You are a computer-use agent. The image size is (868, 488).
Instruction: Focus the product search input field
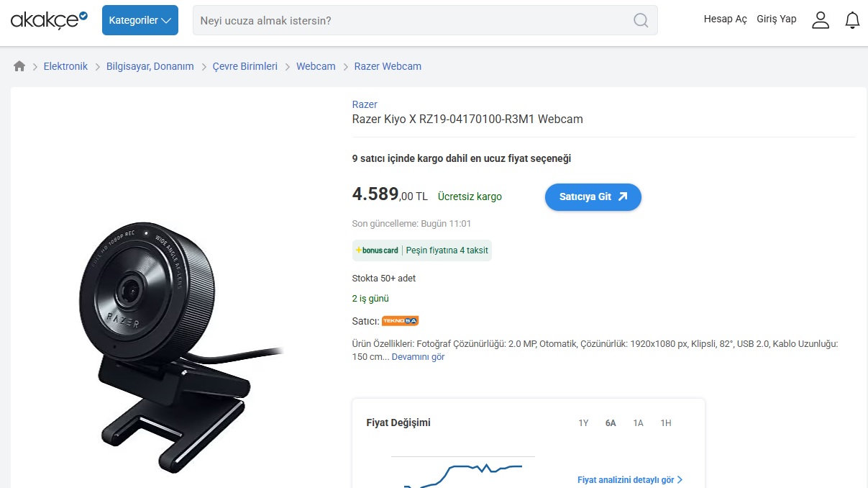tap(414, 20)
